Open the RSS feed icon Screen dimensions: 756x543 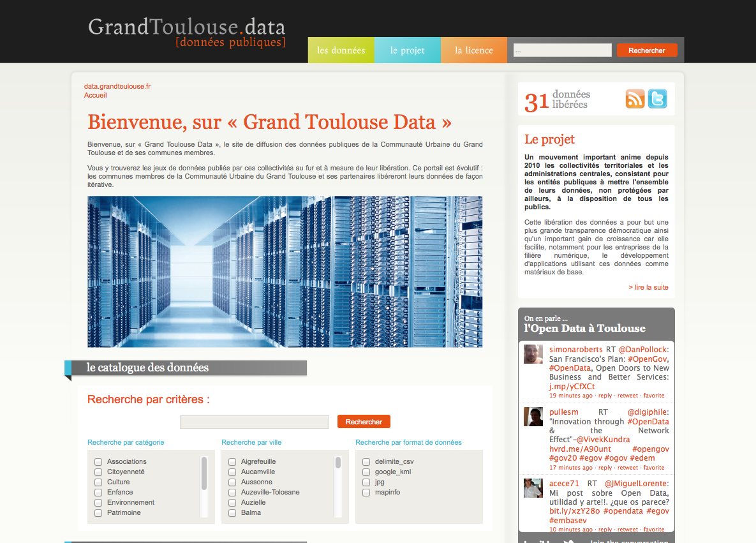point(635,99)
